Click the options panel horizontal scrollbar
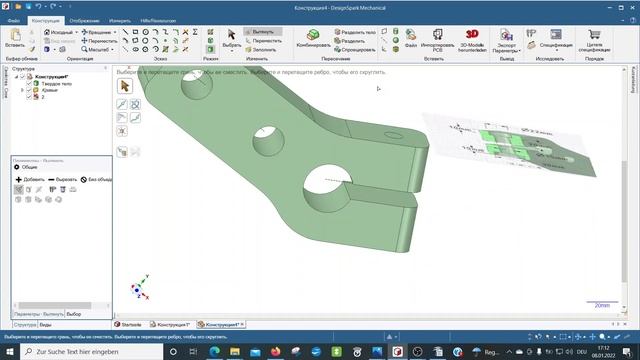 click(55, 305)
